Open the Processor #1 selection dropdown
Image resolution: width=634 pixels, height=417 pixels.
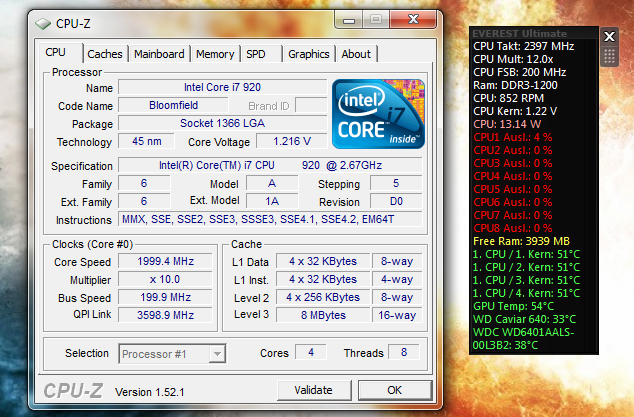(x=172, y=354)
